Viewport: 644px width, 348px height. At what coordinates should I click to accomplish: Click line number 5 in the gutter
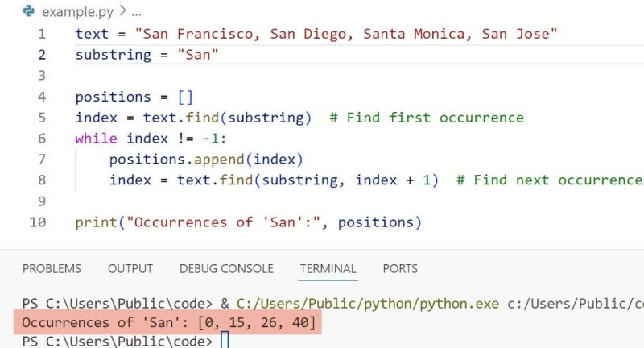point(42,118)
